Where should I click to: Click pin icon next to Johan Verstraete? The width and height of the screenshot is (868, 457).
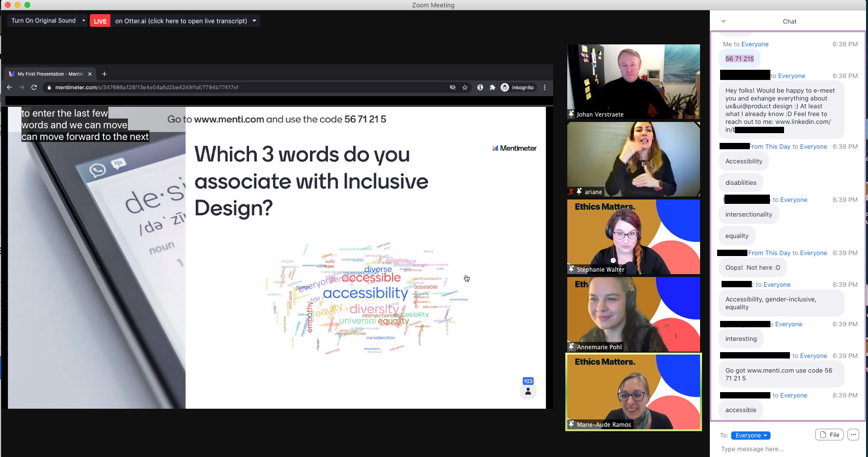571,114
